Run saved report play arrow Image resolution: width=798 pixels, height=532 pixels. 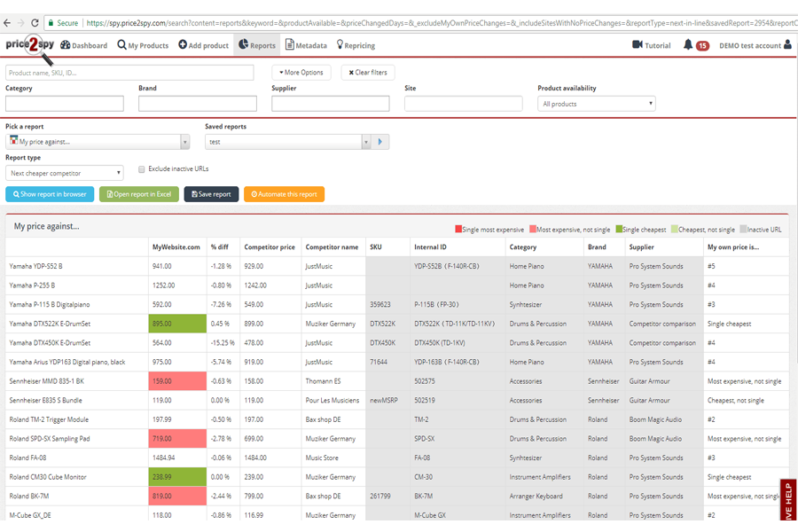tap(380, 142)
